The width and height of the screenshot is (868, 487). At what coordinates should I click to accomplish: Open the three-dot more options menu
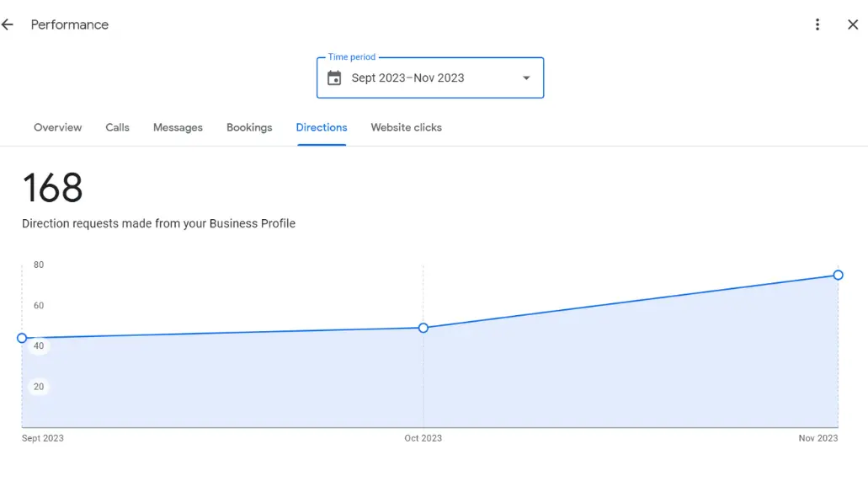point(817,24)
